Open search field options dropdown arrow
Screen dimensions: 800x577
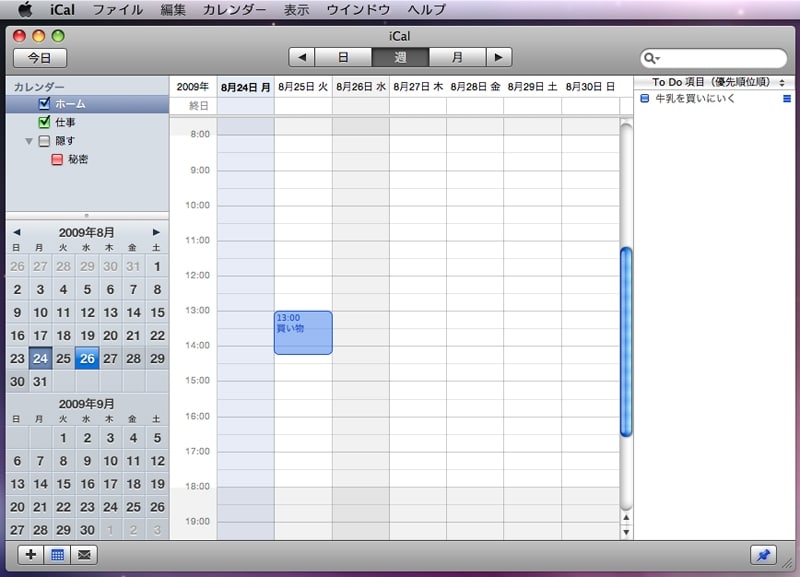(x=658, y=58)
